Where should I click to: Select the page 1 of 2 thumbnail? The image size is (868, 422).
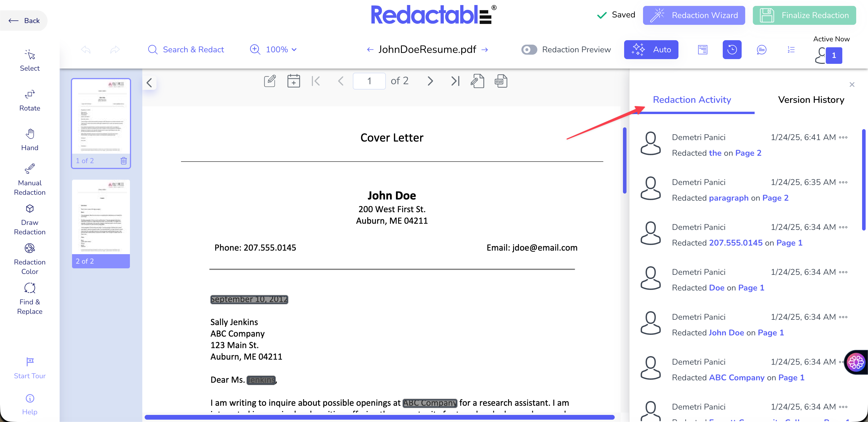coord(101,124)
